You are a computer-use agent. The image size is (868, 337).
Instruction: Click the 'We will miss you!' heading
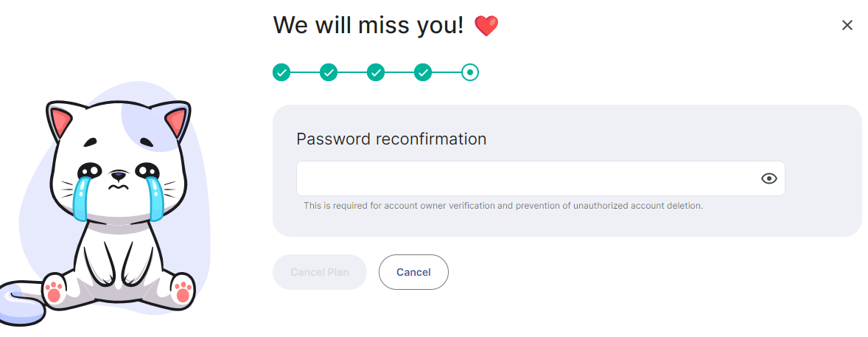(368, 25)
